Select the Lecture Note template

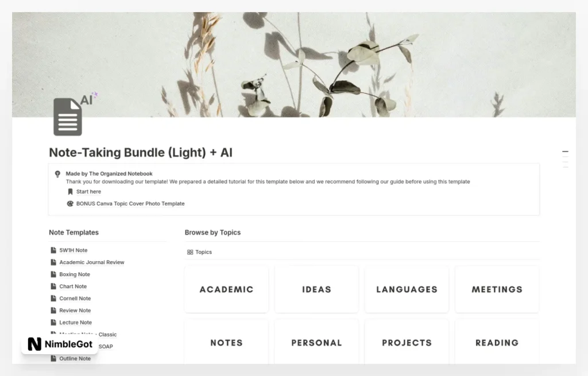coord(75,322)
